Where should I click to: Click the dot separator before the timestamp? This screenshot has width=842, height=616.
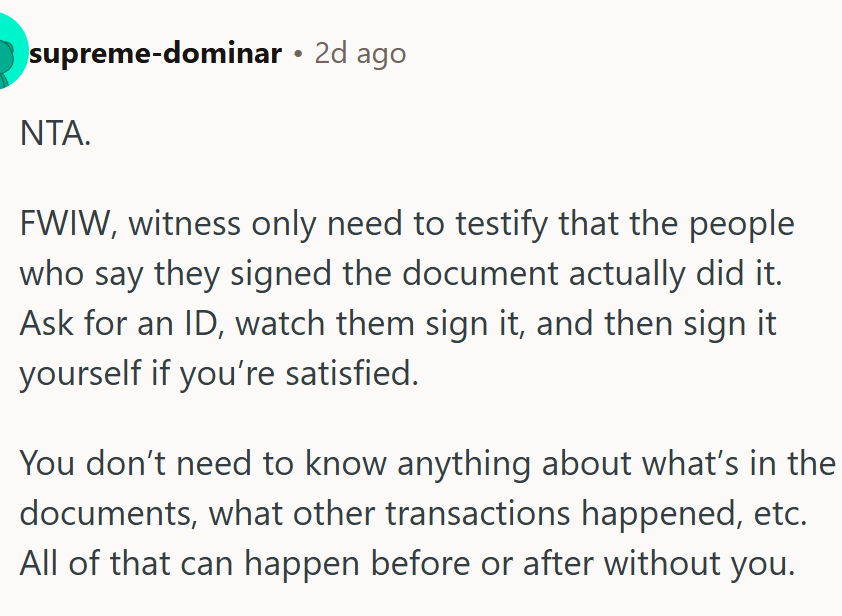298,53
